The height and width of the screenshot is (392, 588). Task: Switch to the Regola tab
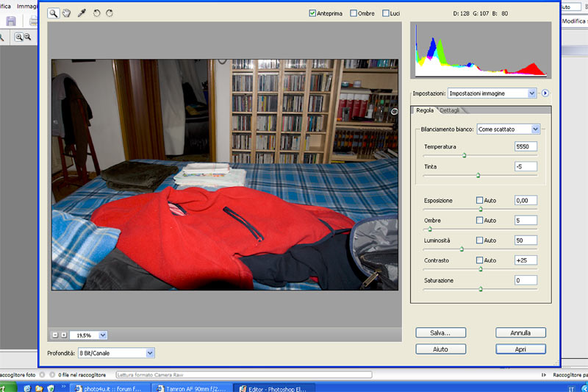pyautogui.click(x=425, y=110)
